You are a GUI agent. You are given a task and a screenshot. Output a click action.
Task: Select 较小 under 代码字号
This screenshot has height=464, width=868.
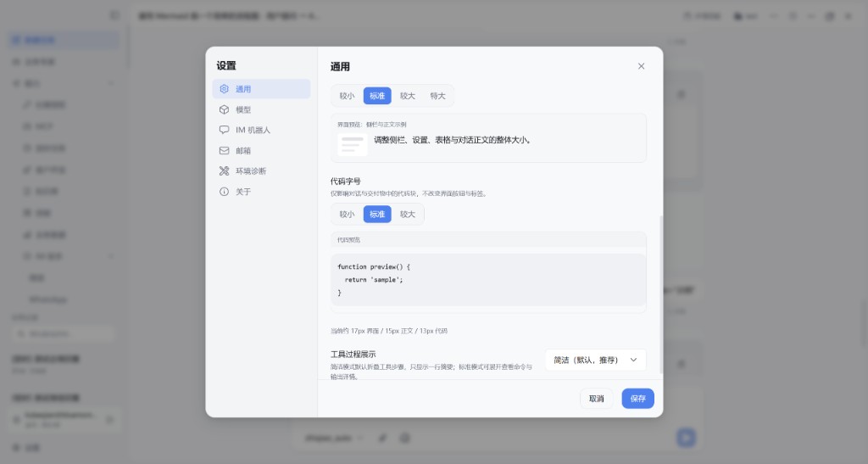click(347, 215)
